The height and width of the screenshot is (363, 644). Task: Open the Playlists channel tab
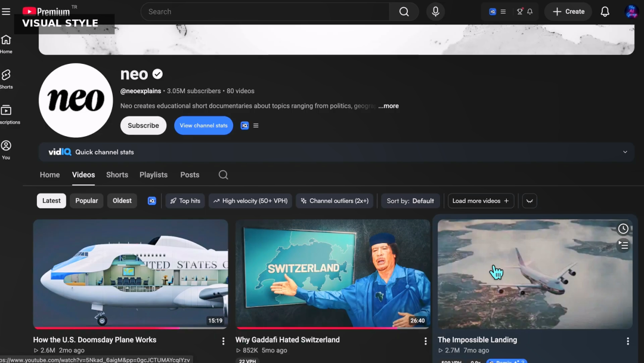point(154,175)
